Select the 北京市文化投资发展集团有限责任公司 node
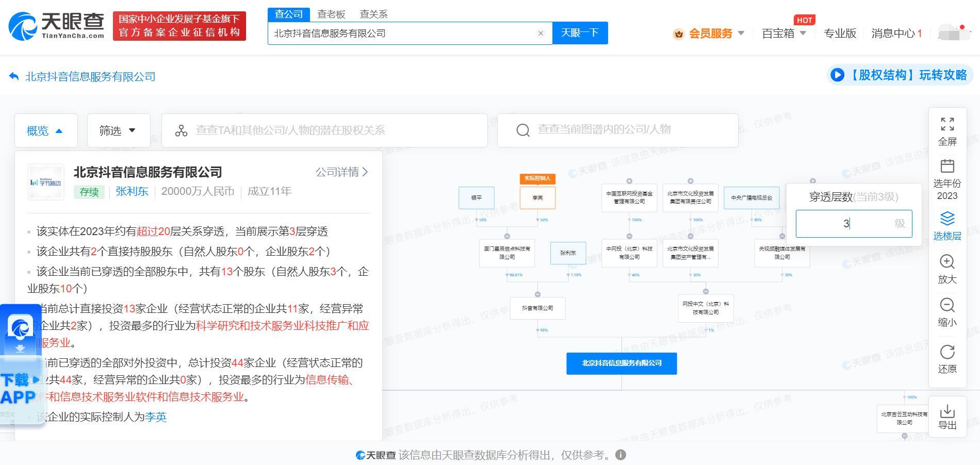Screen dimensions: 980x465 (690, 198)
